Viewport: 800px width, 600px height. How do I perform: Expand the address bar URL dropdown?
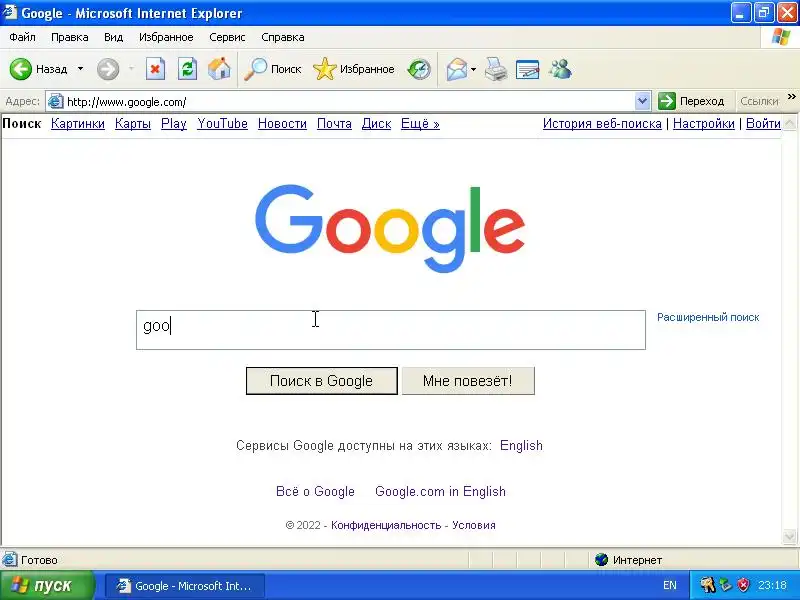pos(642,101)
